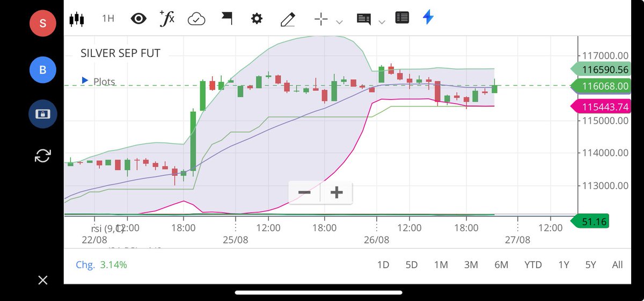Zoom out with the minus button
Image resolution: width=644 pixels, height=301 pixels.
[x=304, y=192]
